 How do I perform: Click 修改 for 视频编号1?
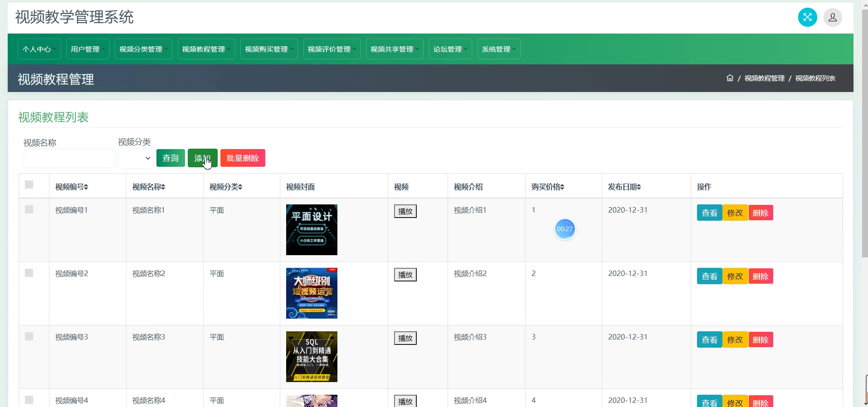(735, 213)
